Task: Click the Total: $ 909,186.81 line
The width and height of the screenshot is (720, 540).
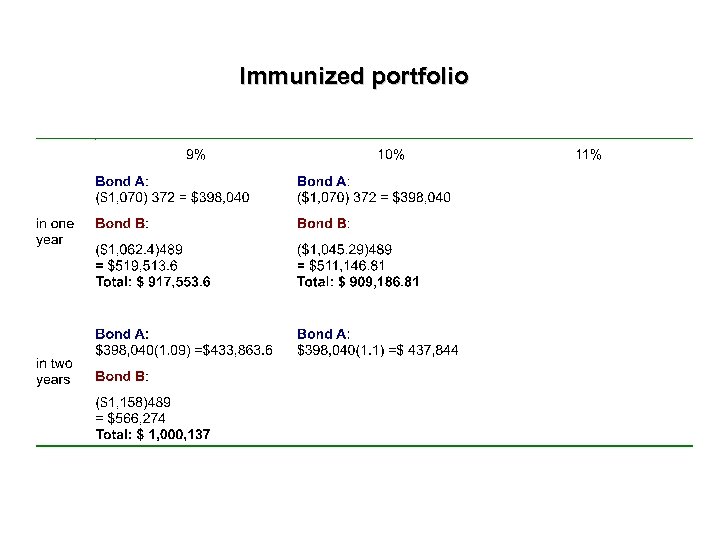Action: tap(358, 282)
